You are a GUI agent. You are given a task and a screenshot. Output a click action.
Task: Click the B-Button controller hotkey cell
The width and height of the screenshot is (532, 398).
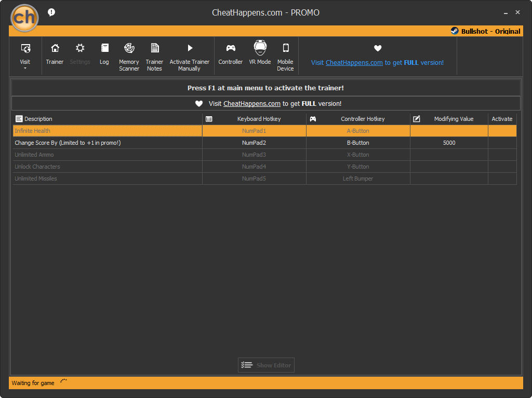point(358,143)
